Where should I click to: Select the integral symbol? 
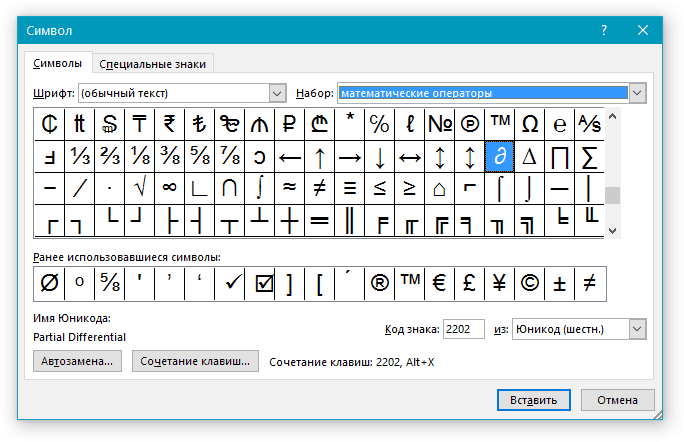point(260,188)
